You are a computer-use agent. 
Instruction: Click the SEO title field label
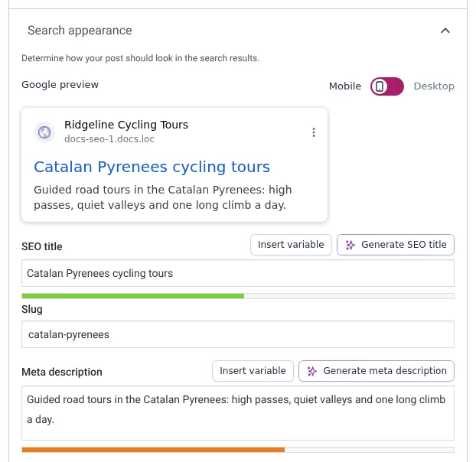click(x=42, y=246)
